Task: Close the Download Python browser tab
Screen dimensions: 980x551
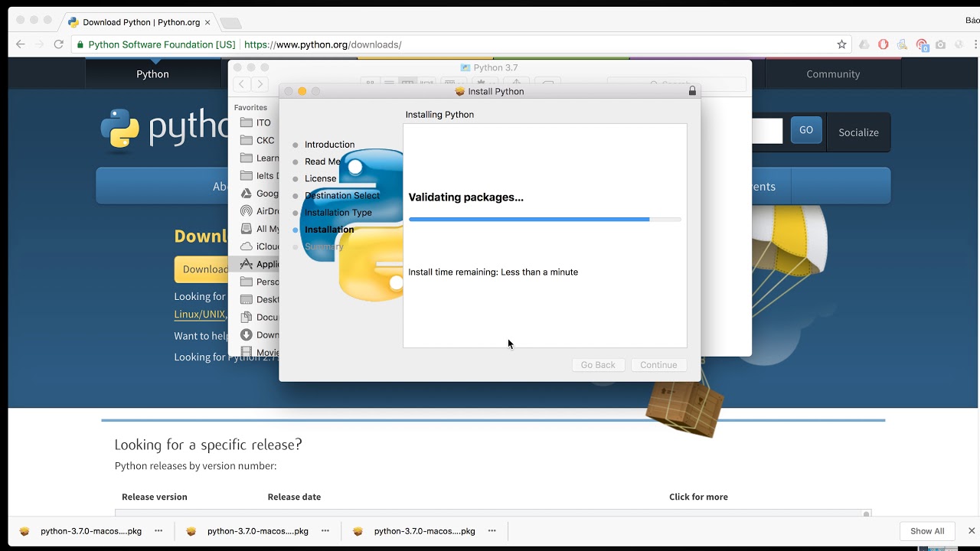Action: click(x=207, y=22)
